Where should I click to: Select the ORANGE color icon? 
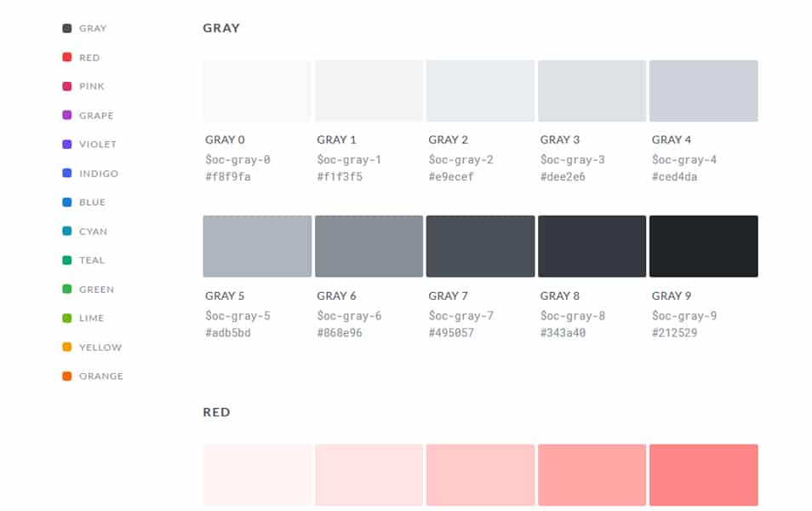click(66, 376)
